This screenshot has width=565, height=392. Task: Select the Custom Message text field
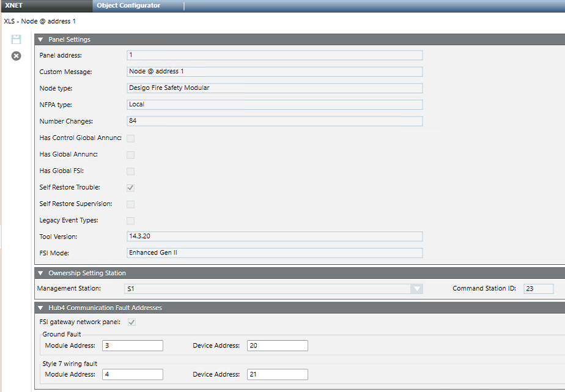tap(274, 72)
